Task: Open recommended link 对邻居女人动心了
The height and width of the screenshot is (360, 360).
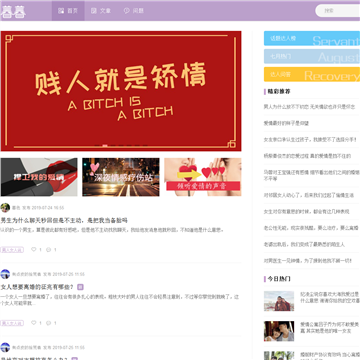Action: (309, 195)
